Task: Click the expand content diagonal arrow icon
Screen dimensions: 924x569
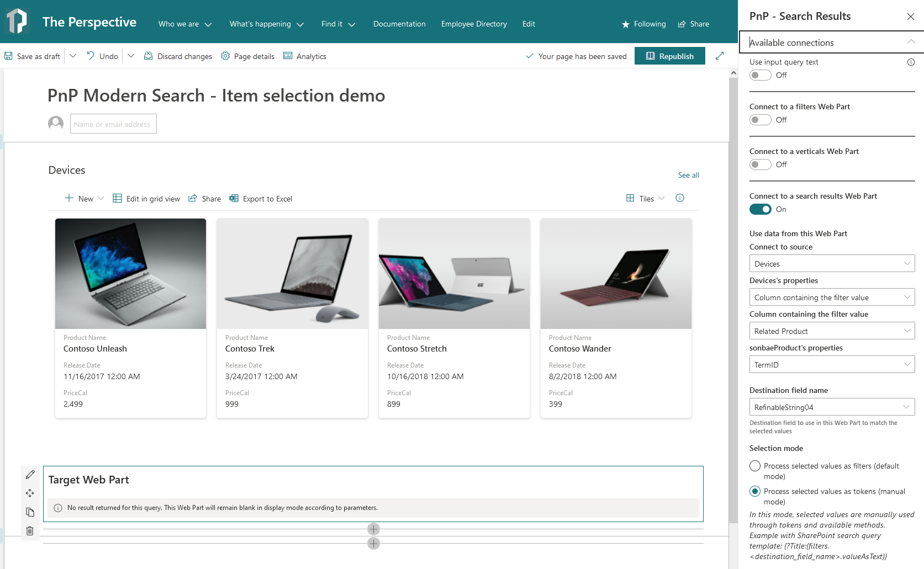Action: pos(720,56)
